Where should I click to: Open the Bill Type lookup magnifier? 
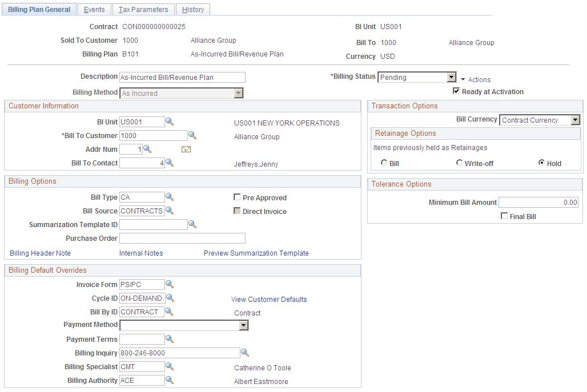pos(170,196)
